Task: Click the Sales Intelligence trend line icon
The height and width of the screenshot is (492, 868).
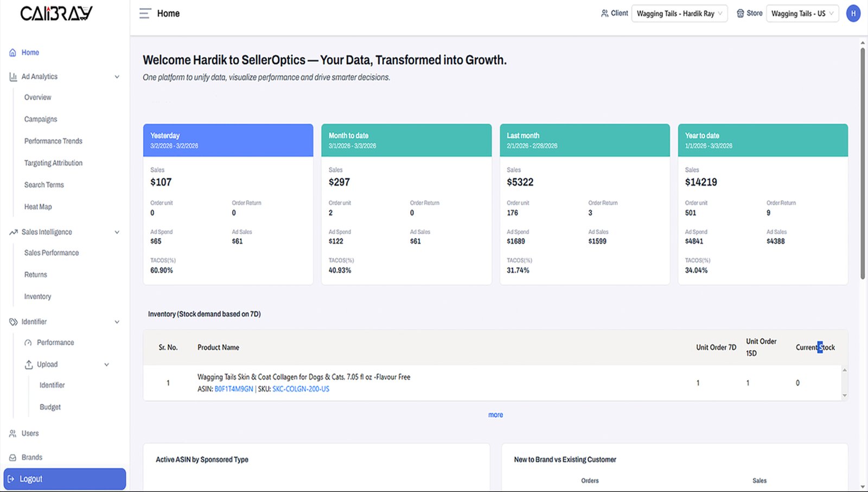Action: [13, 232]
